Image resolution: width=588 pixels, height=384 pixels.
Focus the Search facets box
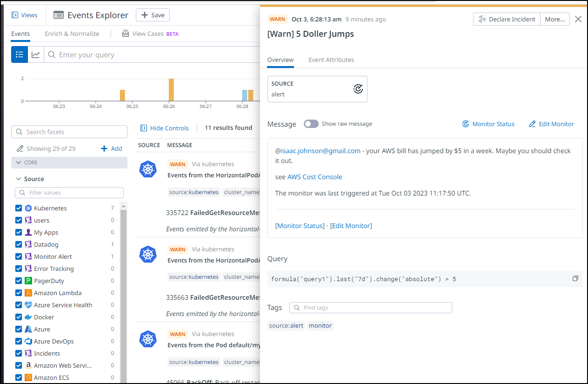pyautogui.click(x=69, y=132)
